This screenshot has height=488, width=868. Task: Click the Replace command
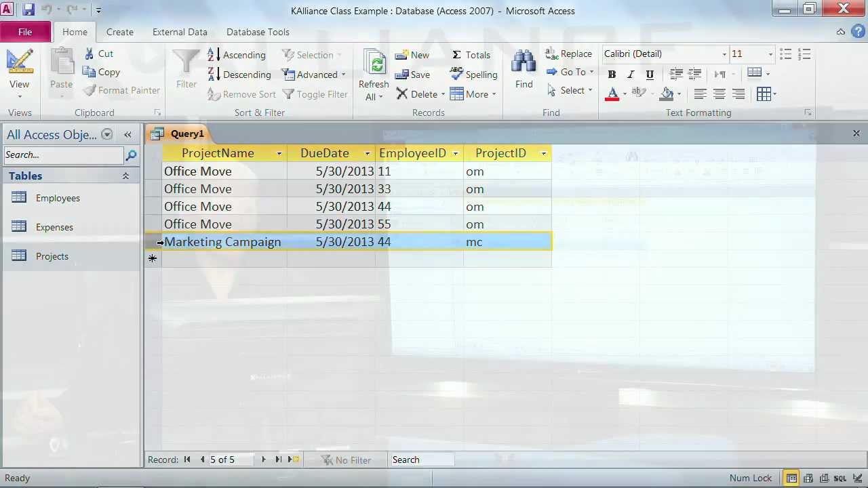pos(568,54)
